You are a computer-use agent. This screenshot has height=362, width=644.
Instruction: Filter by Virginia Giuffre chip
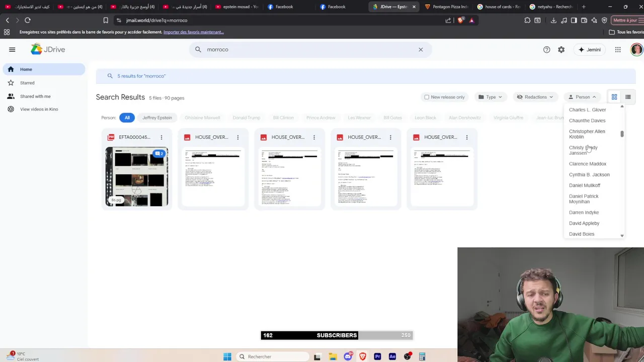[508, 118]
